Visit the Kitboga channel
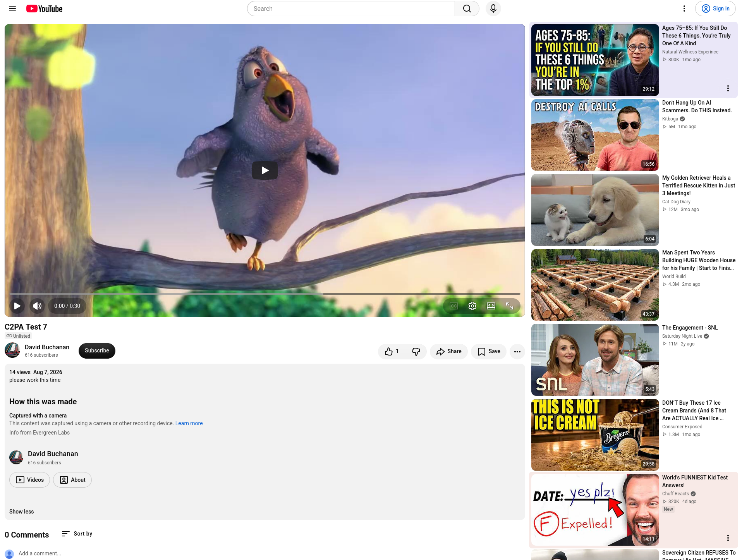 tap(670, 119)
